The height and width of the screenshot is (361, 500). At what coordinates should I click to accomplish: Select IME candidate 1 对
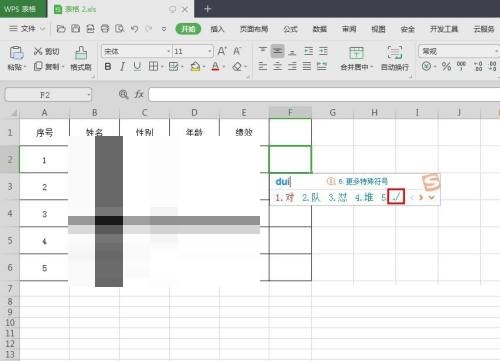click(285, 198)
